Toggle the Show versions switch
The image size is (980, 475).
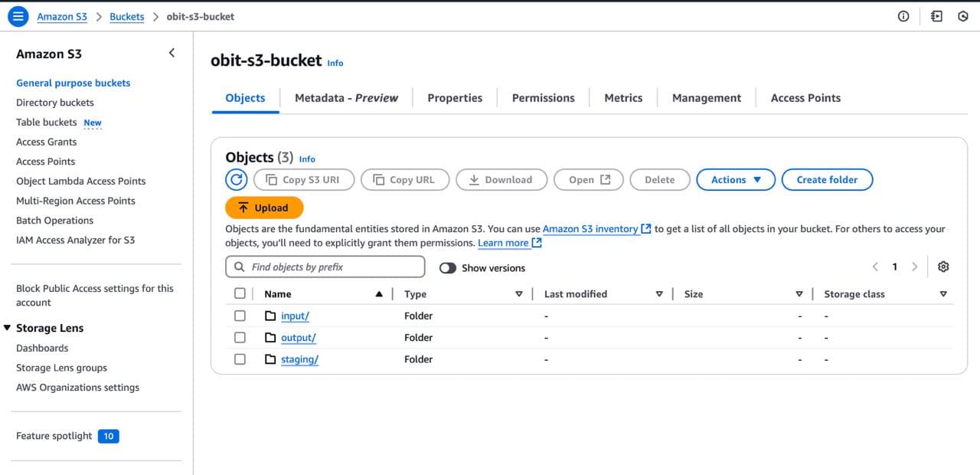pyautogui.click(x=448, y=268)
